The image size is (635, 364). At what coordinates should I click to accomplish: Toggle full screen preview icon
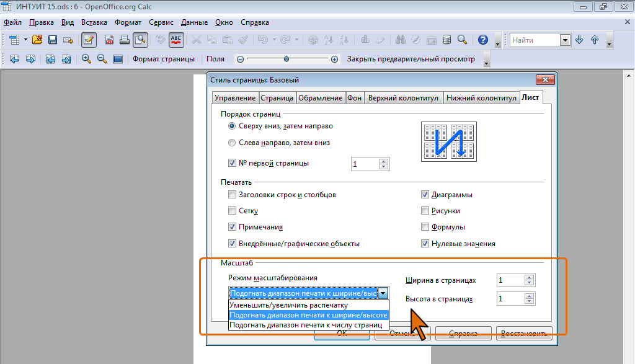118,59
